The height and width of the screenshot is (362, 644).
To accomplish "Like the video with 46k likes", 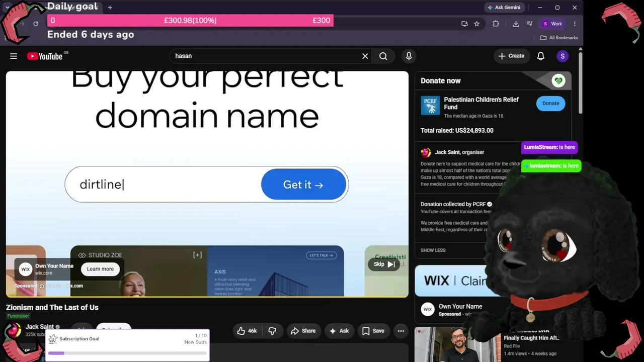I will coord(247,331).
